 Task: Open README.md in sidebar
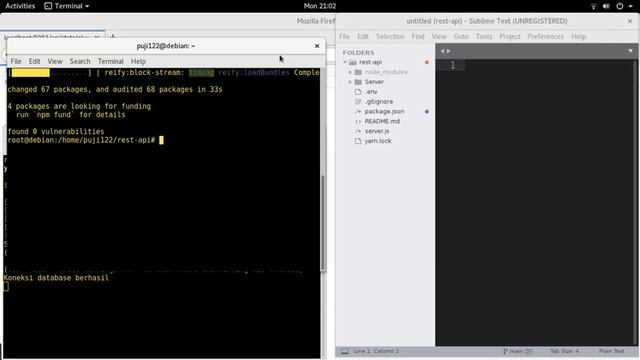coord(382,121)
